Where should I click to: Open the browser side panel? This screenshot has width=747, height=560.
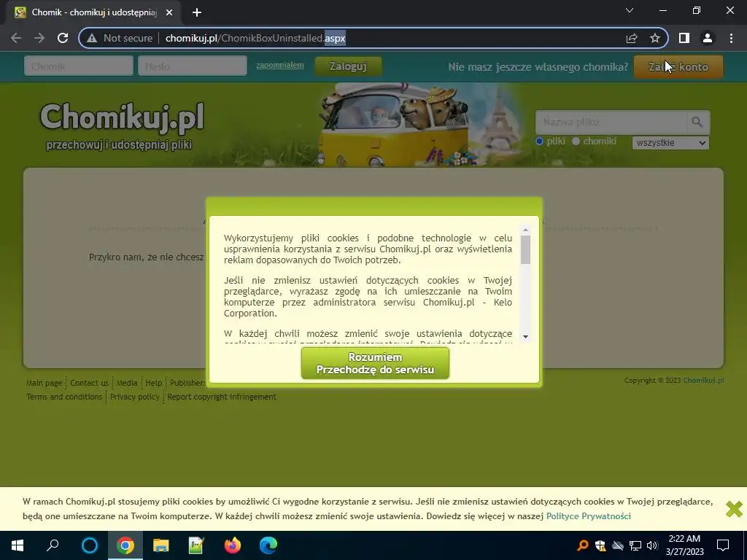point(684,38)
